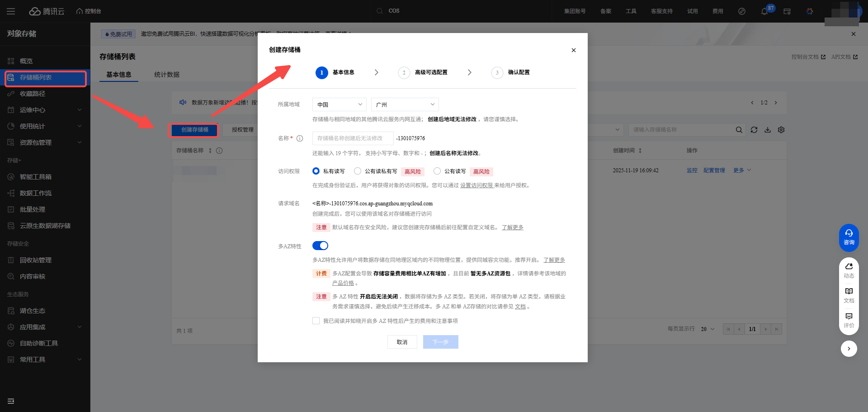Open the 设置访问权限 link
This screenshot has height=412, width=868.
(476, 185)
